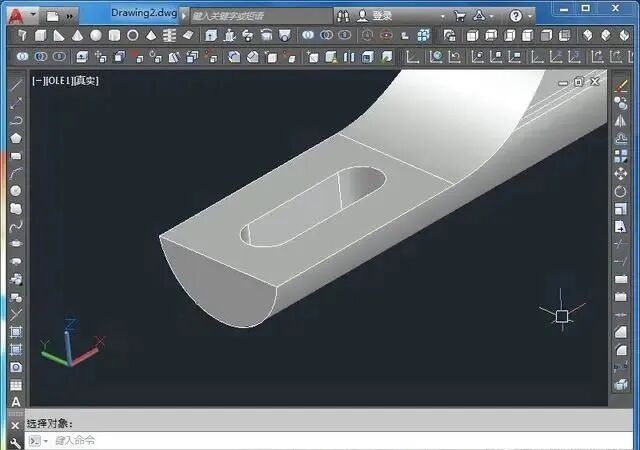
Task: Select the Multiline Text A tool
Action: [x=16, y=402]
